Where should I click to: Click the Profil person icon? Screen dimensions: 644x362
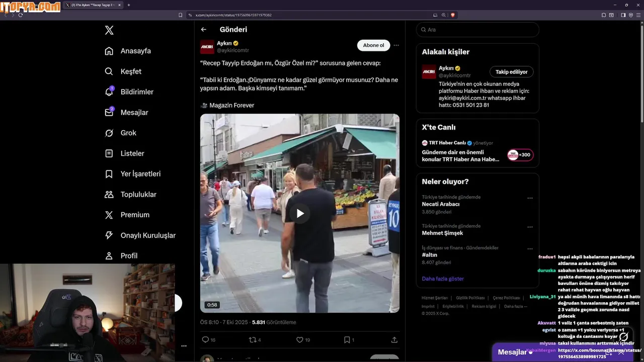[x=109, y=256]
